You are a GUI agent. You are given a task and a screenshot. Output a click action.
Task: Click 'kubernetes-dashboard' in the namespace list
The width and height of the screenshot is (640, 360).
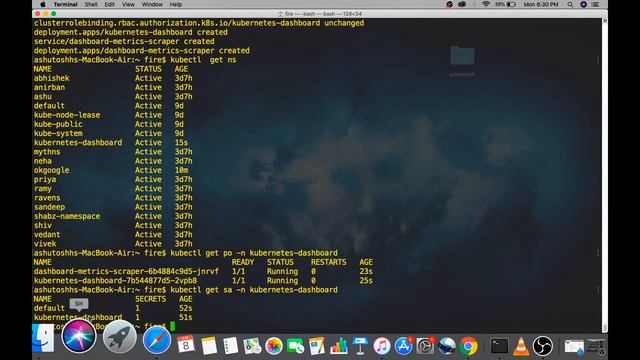(78, 142)
